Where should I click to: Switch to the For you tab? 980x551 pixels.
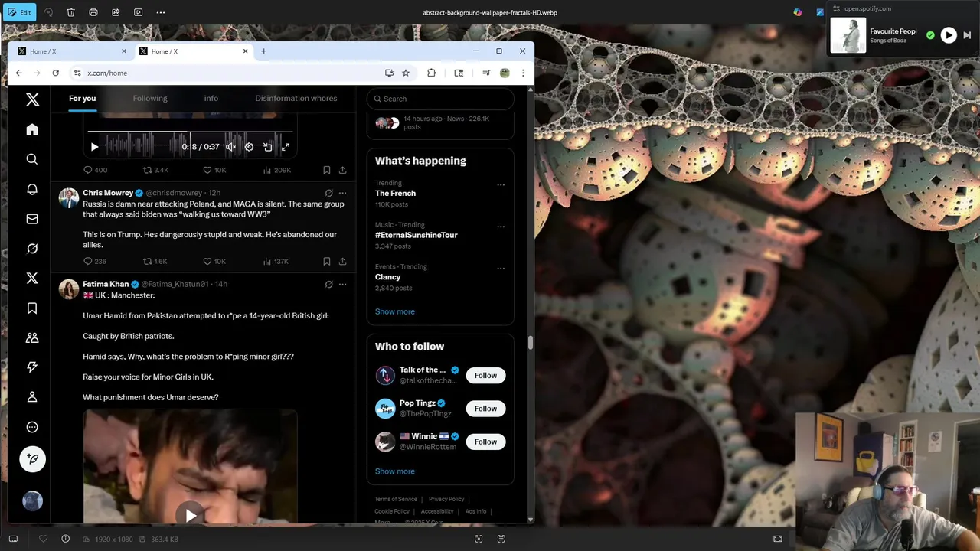click(82, 98)
